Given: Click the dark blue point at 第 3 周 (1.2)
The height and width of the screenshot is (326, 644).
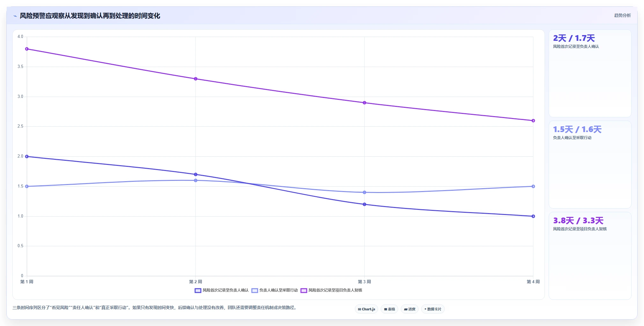Looking at the screenshot, I should coord(364,204).
